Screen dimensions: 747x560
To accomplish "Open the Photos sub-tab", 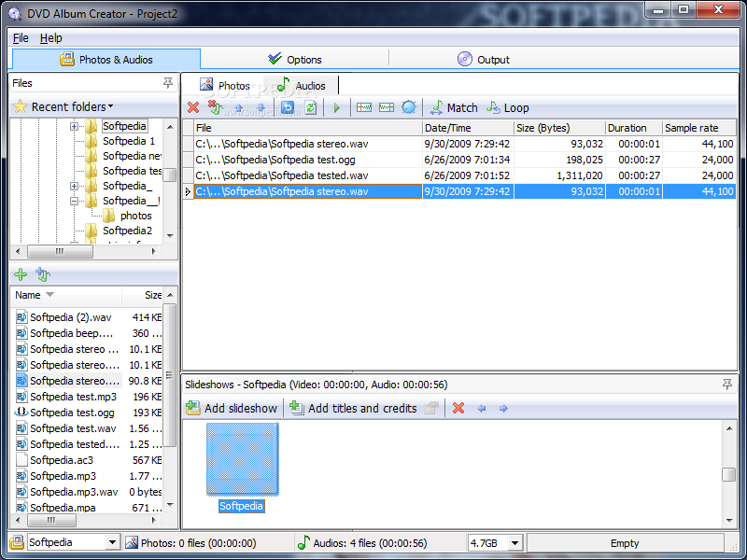I will pos(225,86).
